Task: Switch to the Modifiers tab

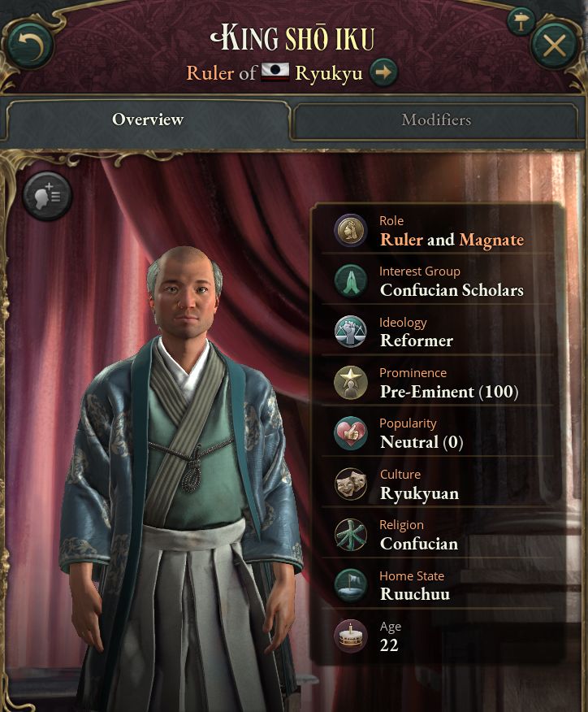Action: [436, 120]
